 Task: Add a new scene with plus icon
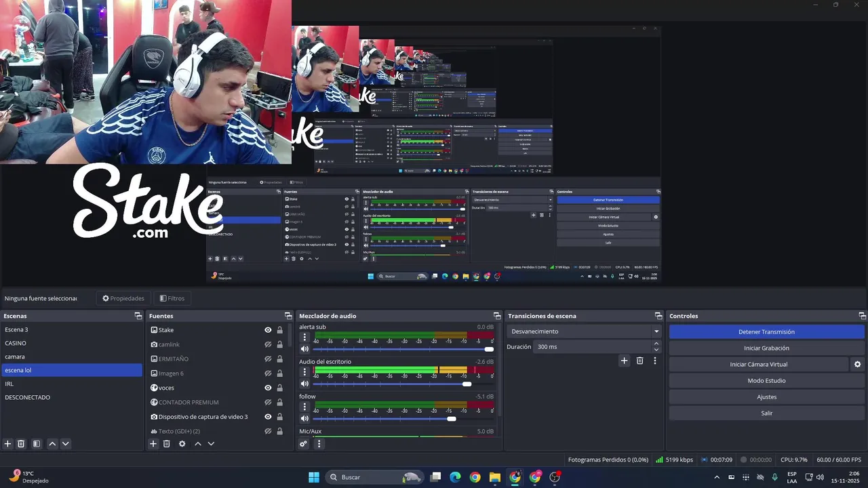8,444
